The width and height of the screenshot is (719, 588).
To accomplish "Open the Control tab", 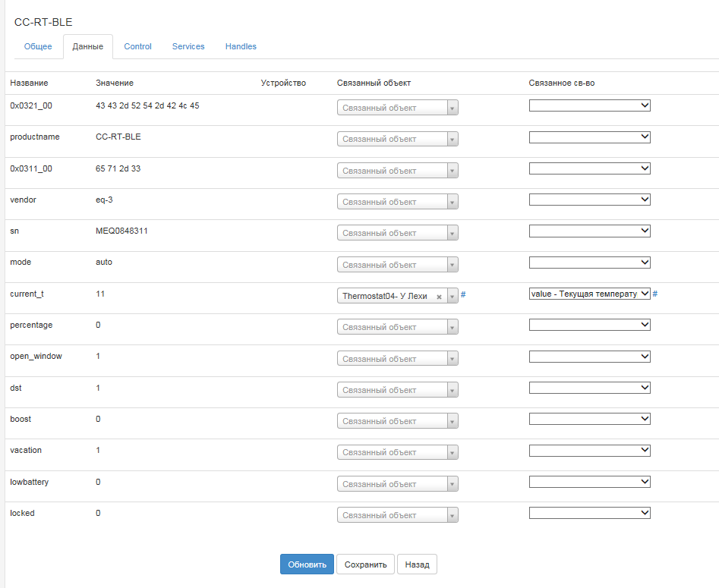I will click(x=137, y=46).
